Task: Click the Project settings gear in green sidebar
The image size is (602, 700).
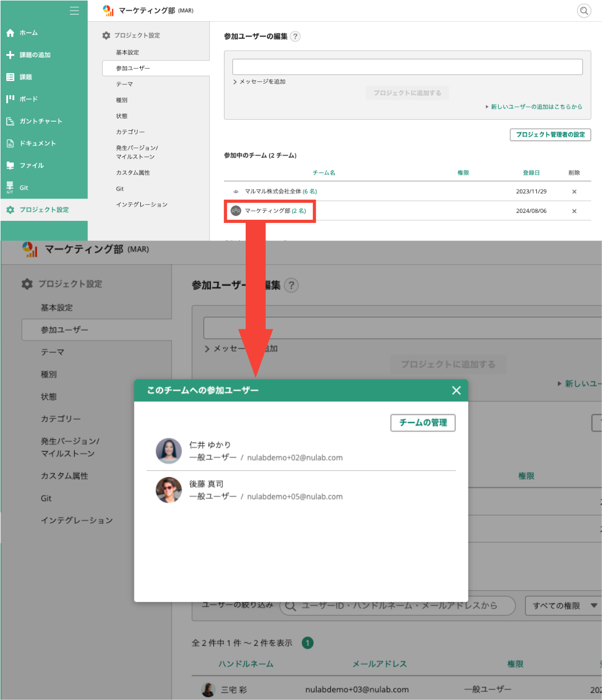Action: click(10, 210)
